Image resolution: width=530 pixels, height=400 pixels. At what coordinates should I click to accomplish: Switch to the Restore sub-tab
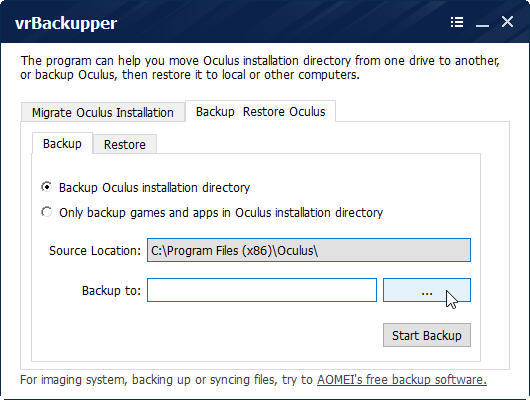(125, 144)
